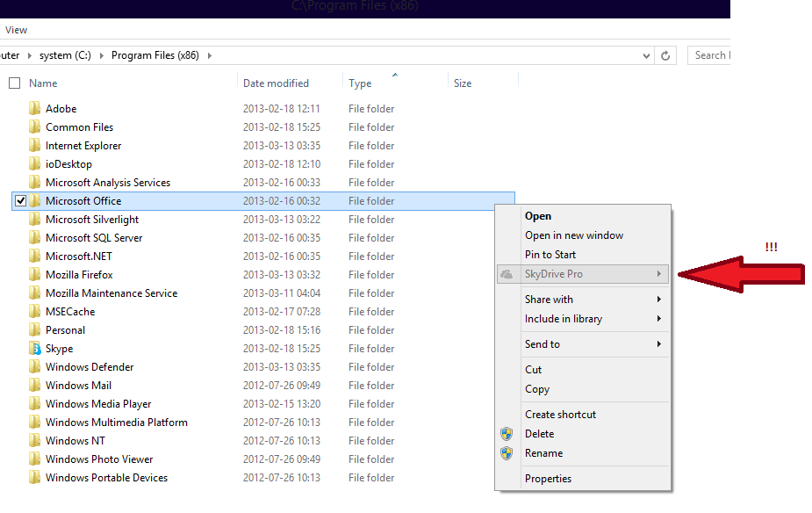Click the Adobe folder icon
This screenshot has width=812, height=513.
point(34,109)
